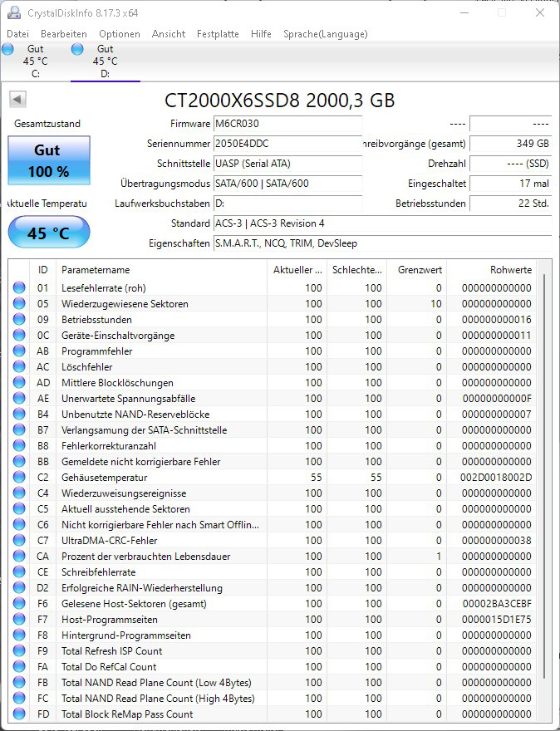This screenshot has width=560, height=731.
Task: Click the Gut 100 % health status button
Action: (x=48, y=160)
